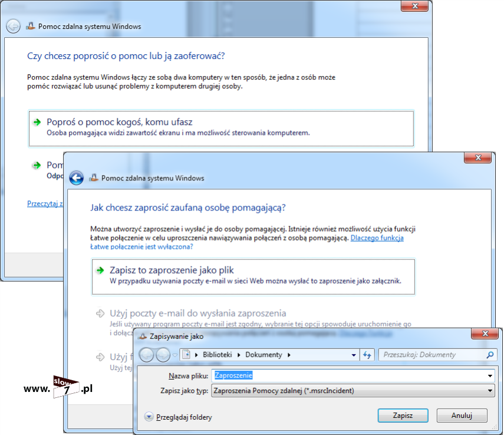This screenshot has width=504, height=435.
Task: Click Anuluj button
Action: coord(462,416)
